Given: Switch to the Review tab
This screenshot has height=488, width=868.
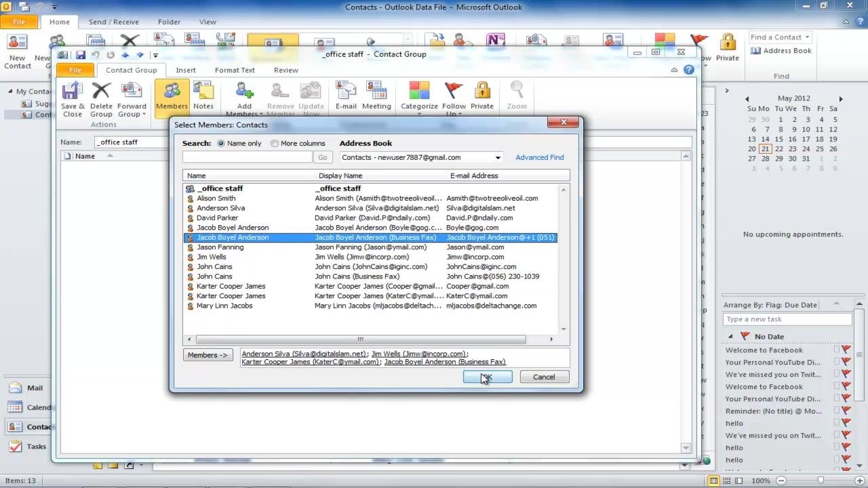Looking at the screenshot, I should [285, 70].
